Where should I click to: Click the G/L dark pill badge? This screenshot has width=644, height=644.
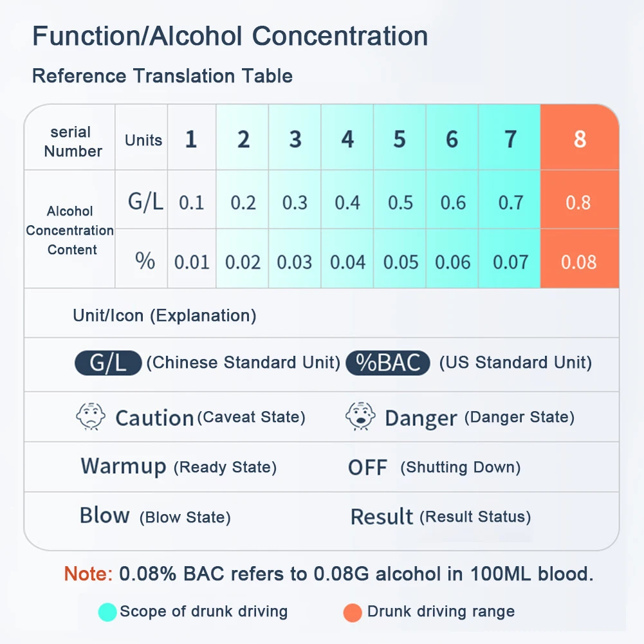(x=108, y=363)
